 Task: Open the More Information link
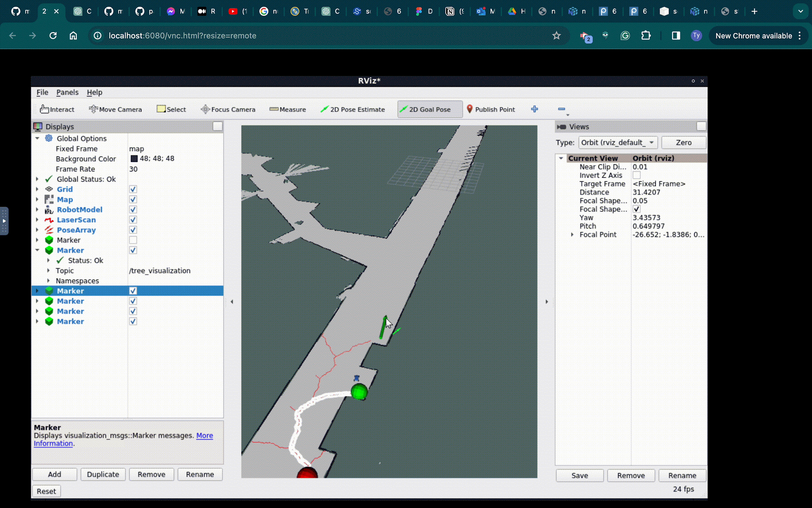coord(204,435)
